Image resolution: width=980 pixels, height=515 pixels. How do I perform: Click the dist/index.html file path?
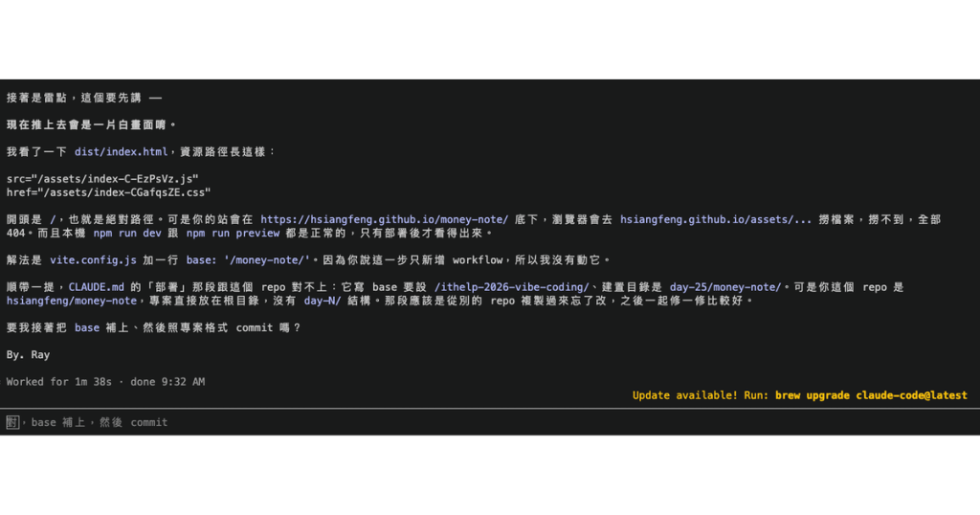click(x=121, y=152)
